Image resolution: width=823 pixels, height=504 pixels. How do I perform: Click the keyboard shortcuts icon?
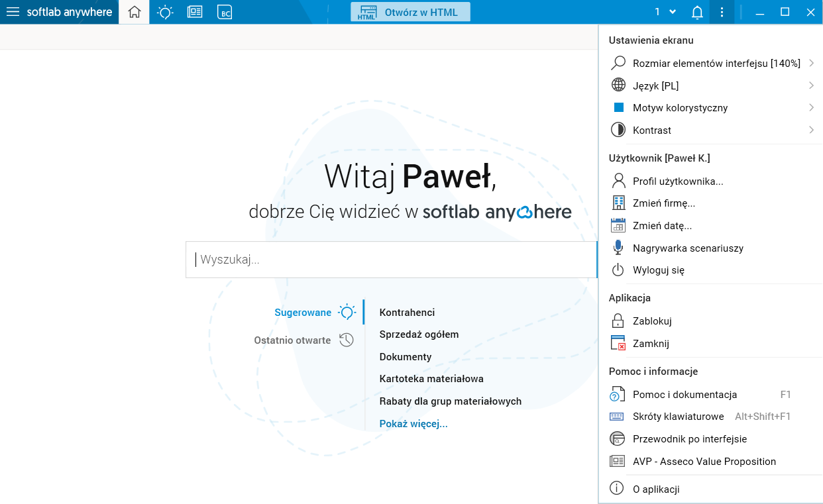pyautogui.click(x=618, y=417)
